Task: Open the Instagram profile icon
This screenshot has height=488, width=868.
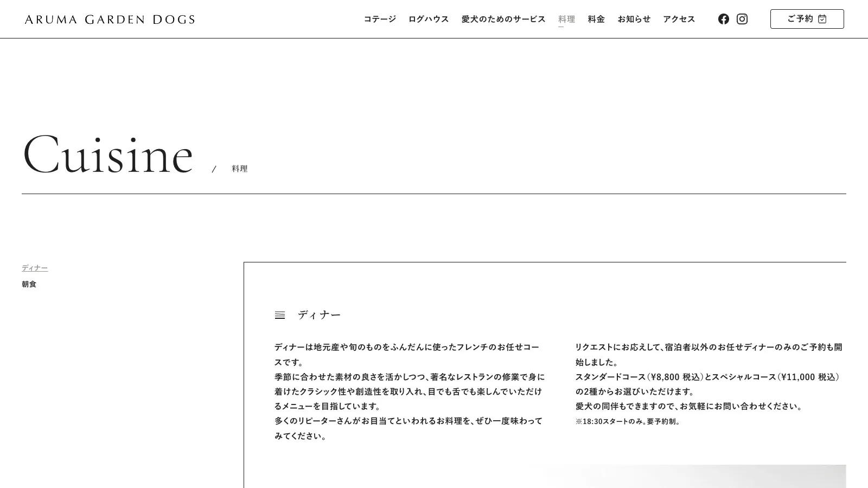Action: 742,19
